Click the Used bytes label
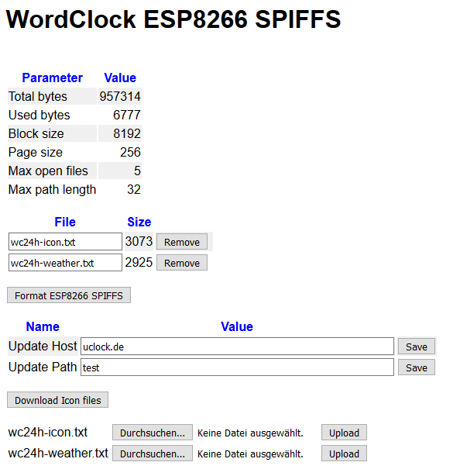The height and width of the screenshot is (476, 460). pyautogui.click(x=39, y=115)
